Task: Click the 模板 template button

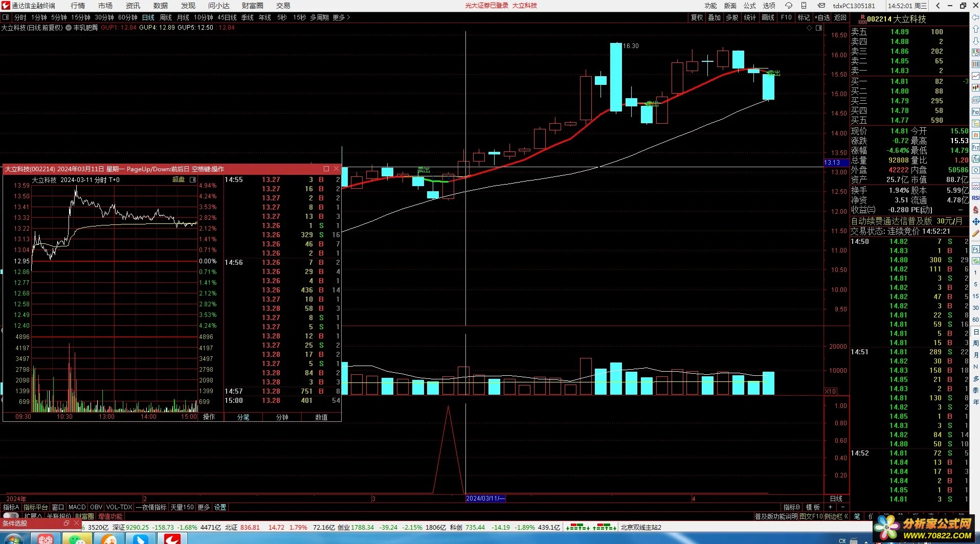Action: [813, 507]
